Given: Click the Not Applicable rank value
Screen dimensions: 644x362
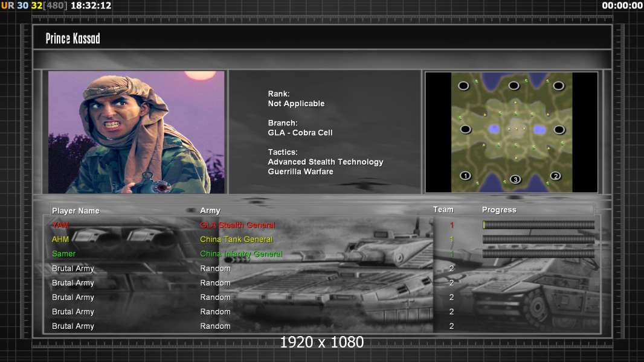Looking at the screenshot, I should point(296,104).
